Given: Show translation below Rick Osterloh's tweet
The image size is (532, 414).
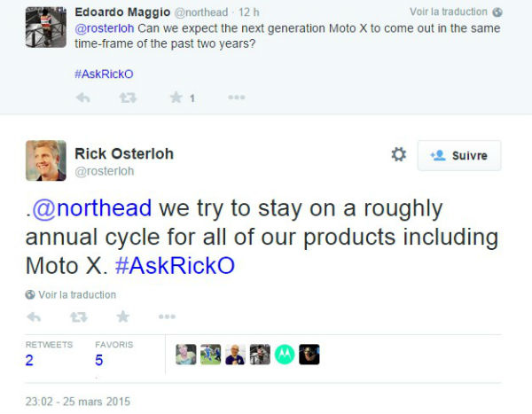Looking at the screenshot, I should tap(76, 294).
